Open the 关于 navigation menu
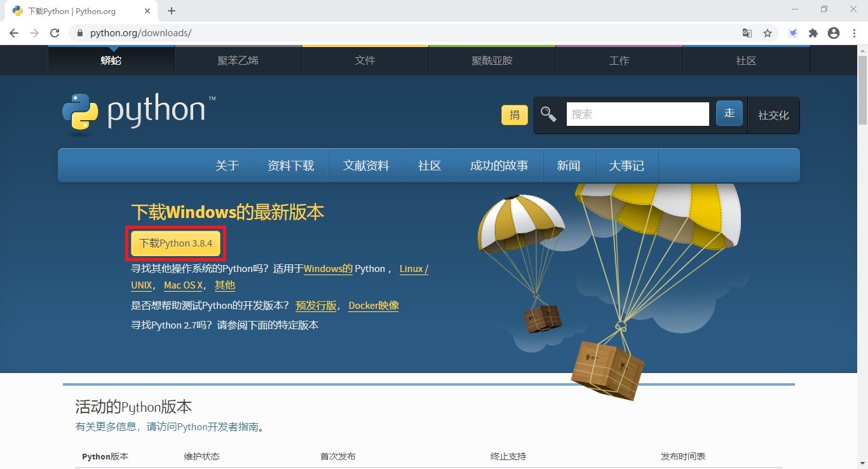This screenshot has height=469, width=868. (x=227, y=165)
